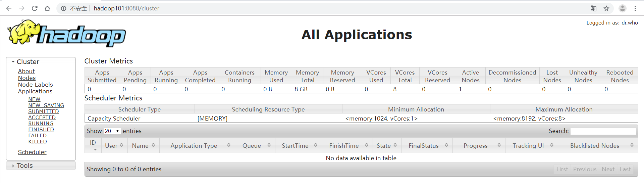The image size is (644, 183).
Task: Click 'Showing 0 to 0 of 0 entries' text
Action: pyautogui.click(x=124, y=169)
